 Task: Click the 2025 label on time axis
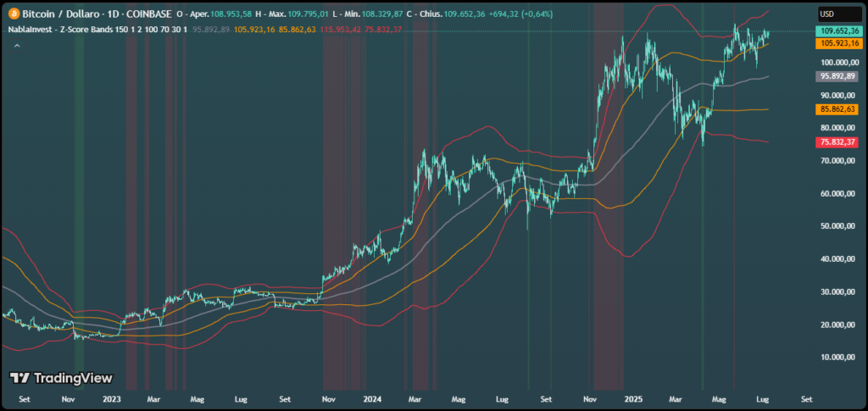tap(632, 397)
